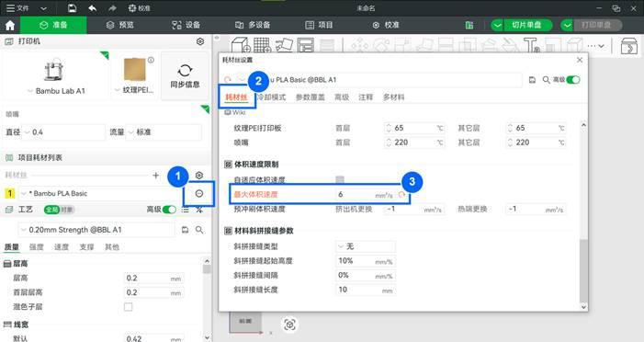This screenshot has height=342, width=644.
Task: Toggle the 自适应体积速度 checkbox
Action: point(340,179)
